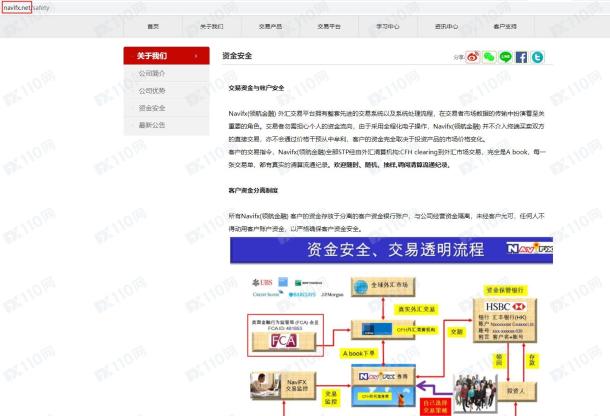610x416 pixels.
Task: Open 最新公告 in the left sidebar
Action: tap(153, 125)
